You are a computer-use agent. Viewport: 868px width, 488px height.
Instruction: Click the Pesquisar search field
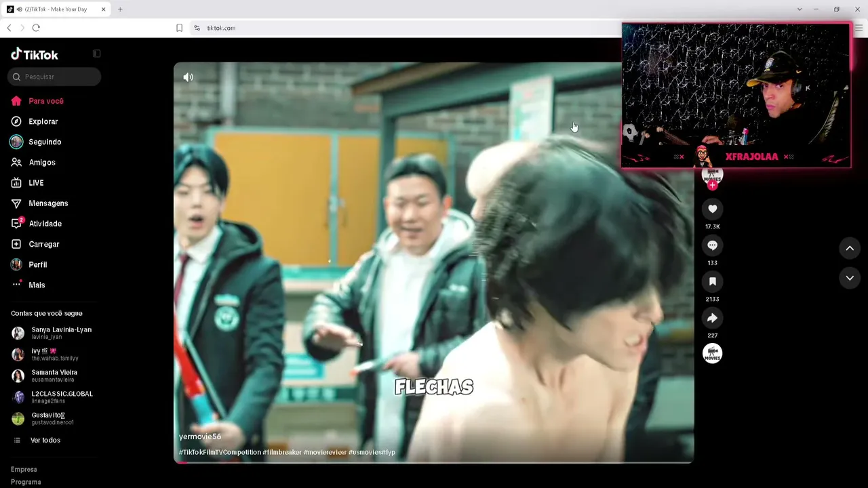54,77
